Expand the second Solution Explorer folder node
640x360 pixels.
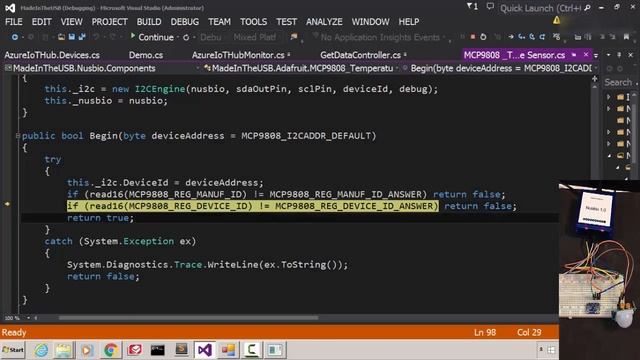click(x=609, y=109)
